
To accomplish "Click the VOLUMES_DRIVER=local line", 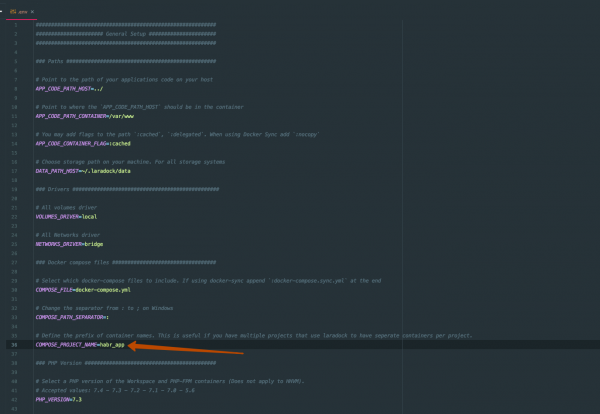I will click(x=65, y=216).
